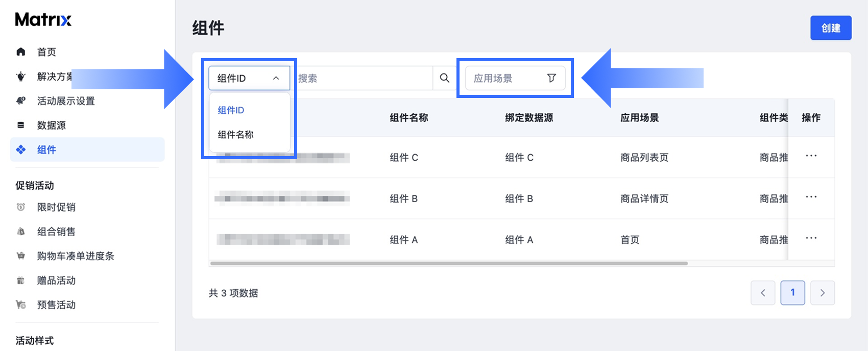Click the blue 创建 button
The height and width of the screenshot is (351, 868).
click(831, 28)
